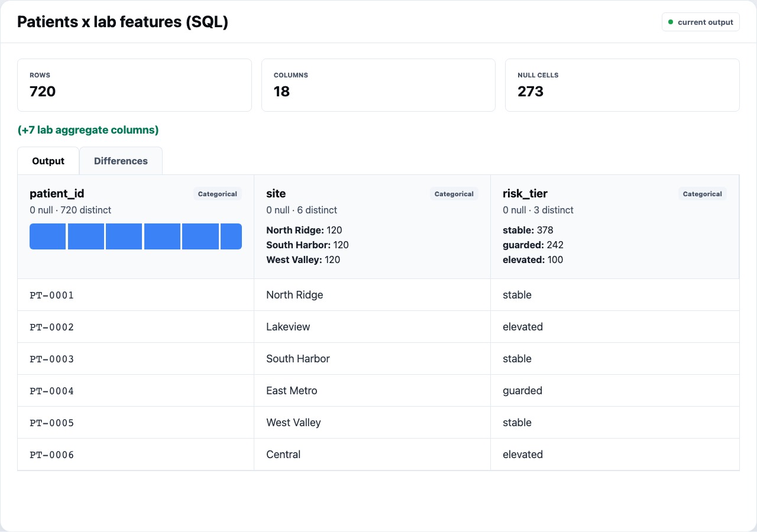Select the PT-0001 cell
This screenshot has width=757, height=532.
136,295
